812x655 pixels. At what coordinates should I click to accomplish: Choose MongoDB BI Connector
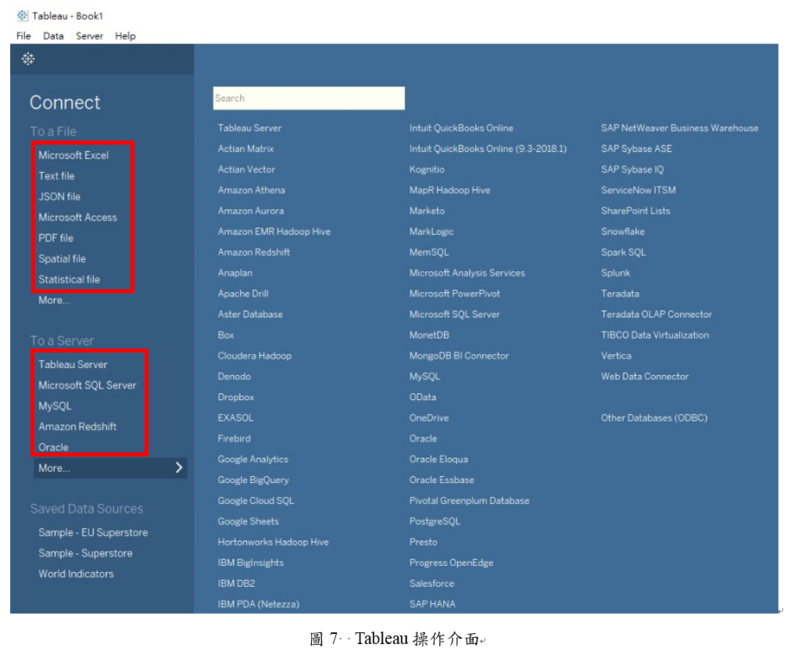point(459,356)
